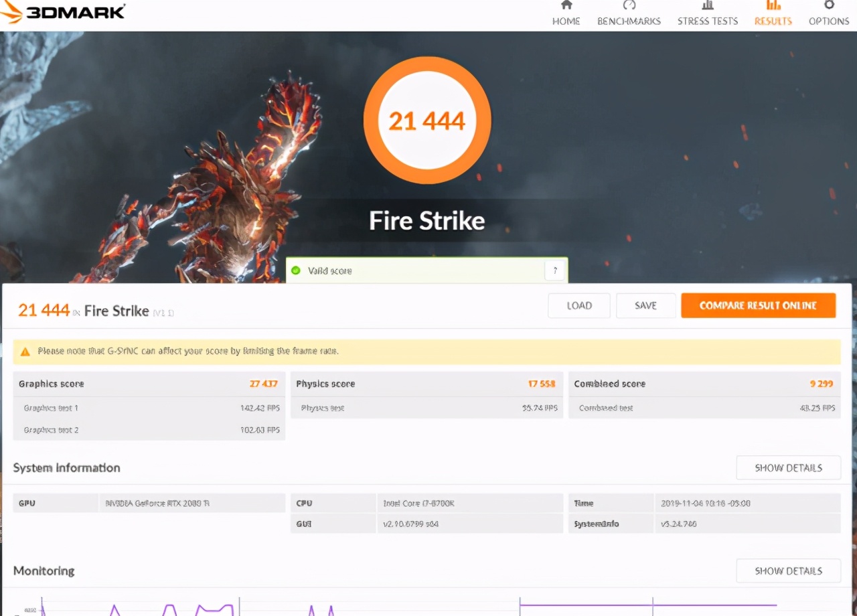Open the Stress Tests section
This screenshot has height=616, width=857.
tap(707, 13)
